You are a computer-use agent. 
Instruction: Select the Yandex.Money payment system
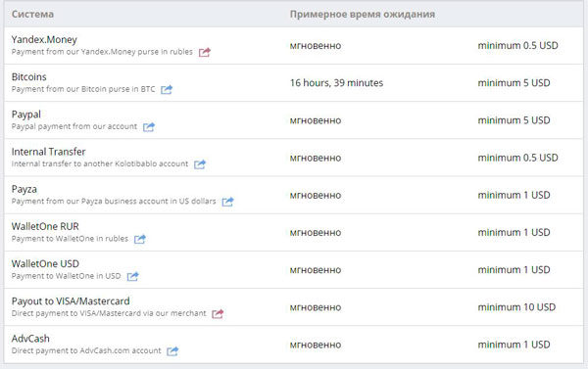(44, 40)
